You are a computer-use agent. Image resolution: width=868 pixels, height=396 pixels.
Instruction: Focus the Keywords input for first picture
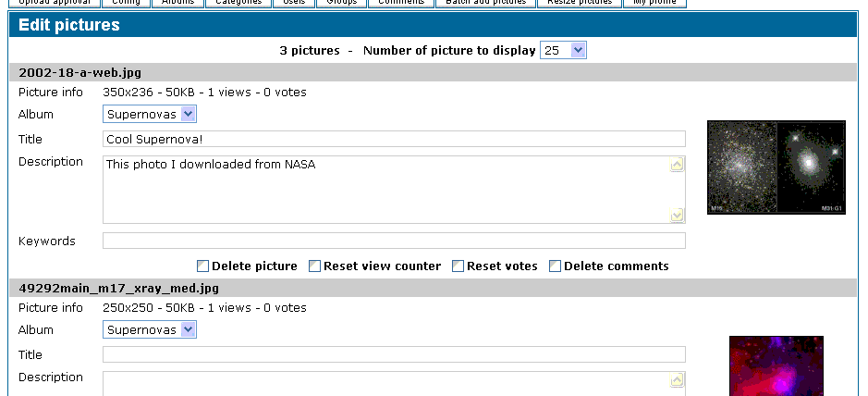point(394,241)
